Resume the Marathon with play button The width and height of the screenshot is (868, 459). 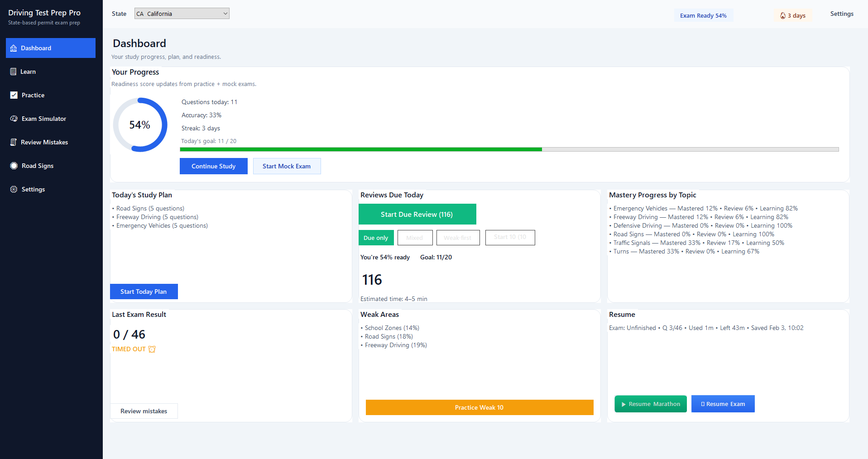[x=651, y=404]
